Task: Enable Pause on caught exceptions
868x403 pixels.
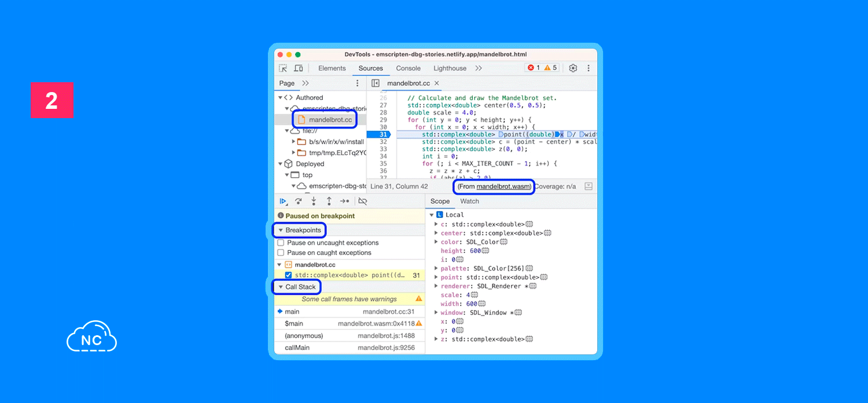Action: point(281,252)
